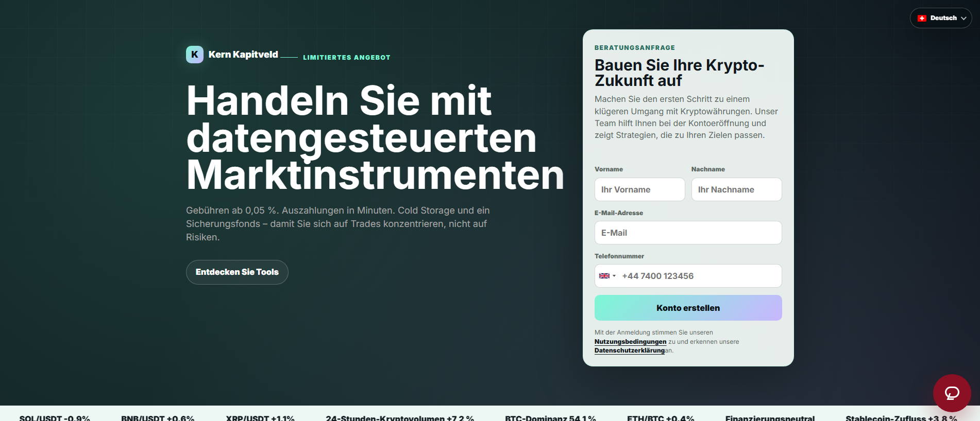Open the Datenschutzerklärung link
The image size is (980, 421).
[630, 350]
